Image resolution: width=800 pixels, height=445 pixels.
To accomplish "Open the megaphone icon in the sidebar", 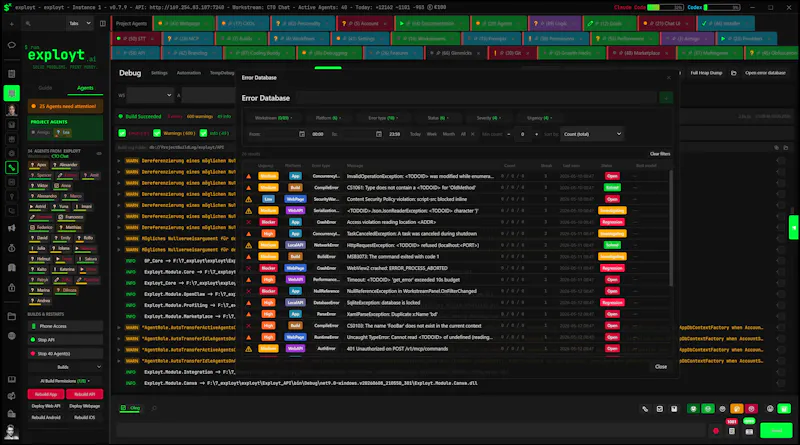I will tap(11, 228).
